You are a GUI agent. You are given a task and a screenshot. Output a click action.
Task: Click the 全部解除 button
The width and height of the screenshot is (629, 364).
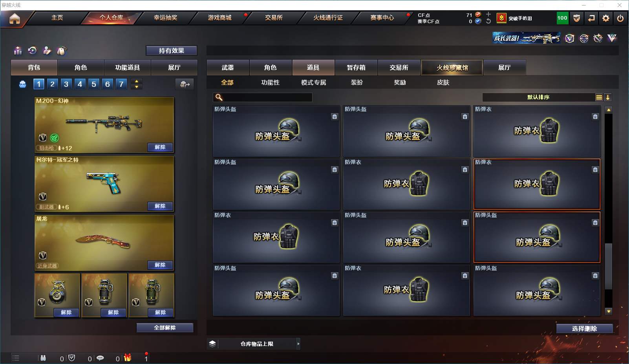165,328
